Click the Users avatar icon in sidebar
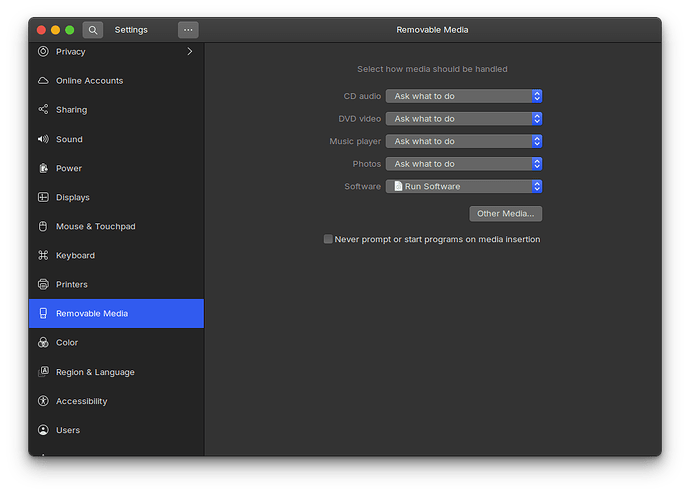Screen dimensions: 690x495 (43, 430)
